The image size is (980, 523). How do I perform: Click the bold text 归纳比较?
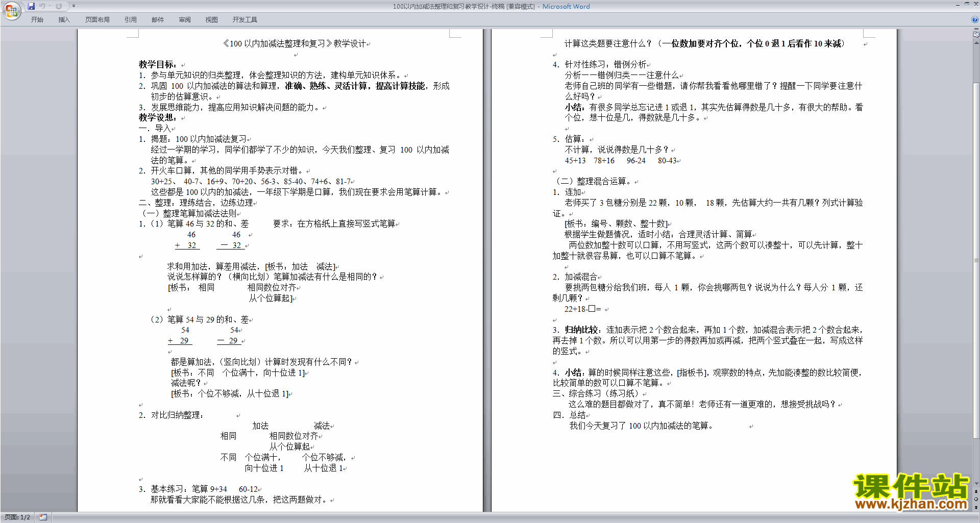(581, 330)
